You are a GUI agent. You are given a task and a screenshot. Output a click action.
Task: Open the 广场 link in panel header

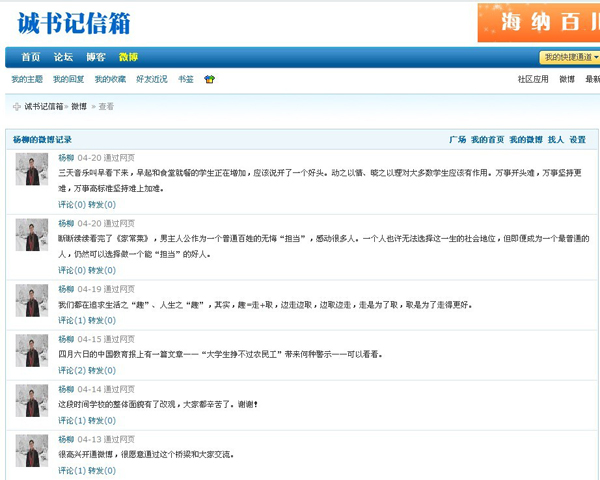(457, 140)
